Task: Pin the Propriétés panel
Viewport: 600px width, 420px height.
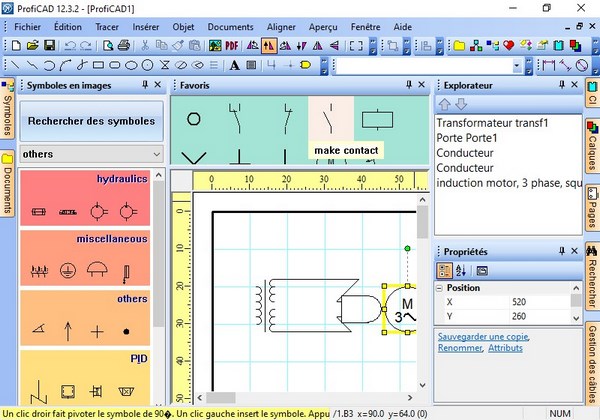Action: (561, 251)
